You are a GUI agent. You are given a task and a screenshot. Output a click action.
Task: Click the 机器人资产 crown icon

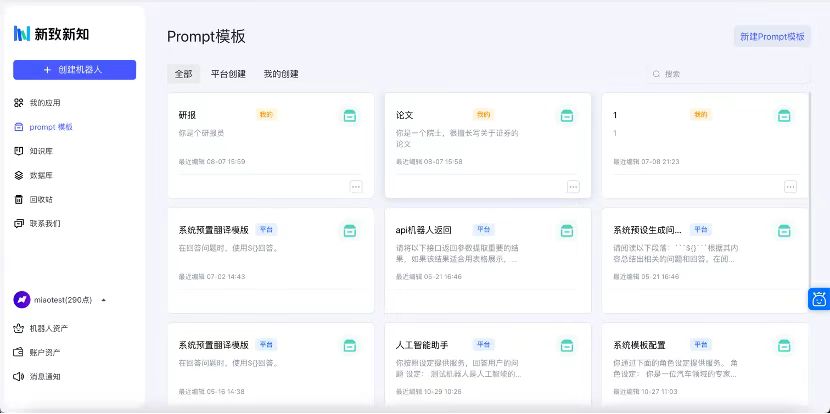(x=19, y=328)
